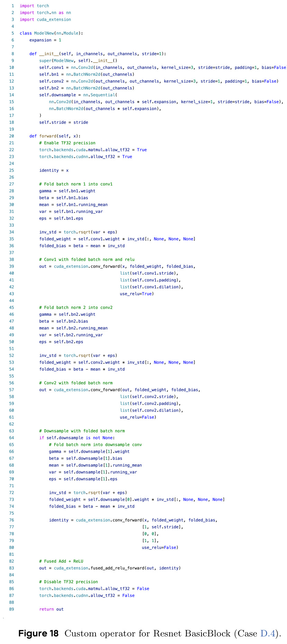The image size is (287, 644).
Task: Select 'list(self.conv2.padding),' argument
Action: pos(150,404)
